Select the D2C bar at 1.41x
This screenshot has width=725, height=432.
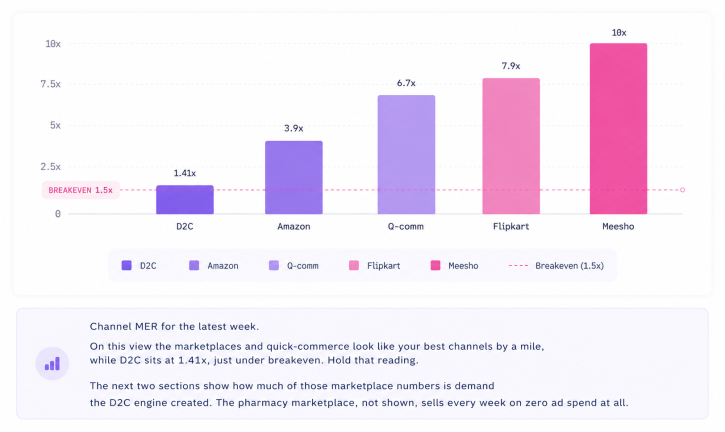click(185, 199)
